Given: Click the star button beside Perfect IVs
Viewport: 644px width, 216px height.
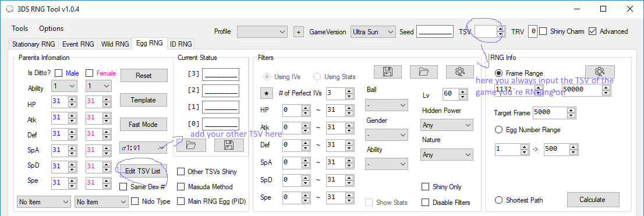Looking at the screenshot, I should tap(266, 93).
